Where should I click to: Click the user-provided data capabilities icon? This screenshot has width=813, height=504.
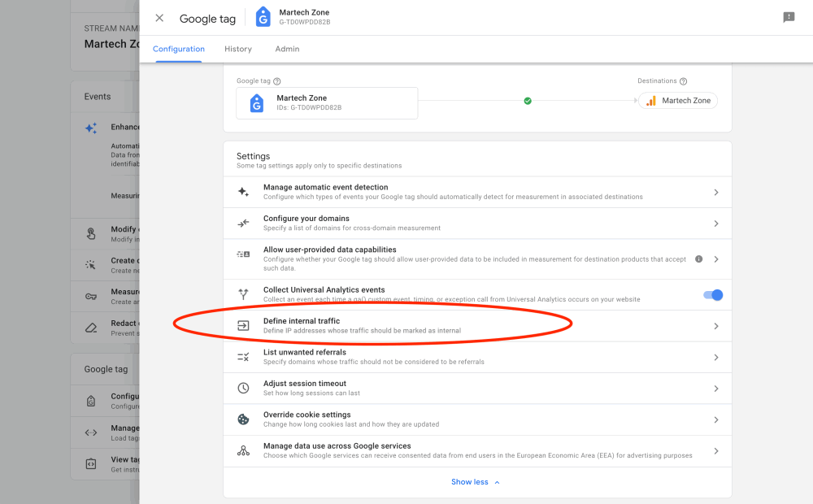[243, 254]
